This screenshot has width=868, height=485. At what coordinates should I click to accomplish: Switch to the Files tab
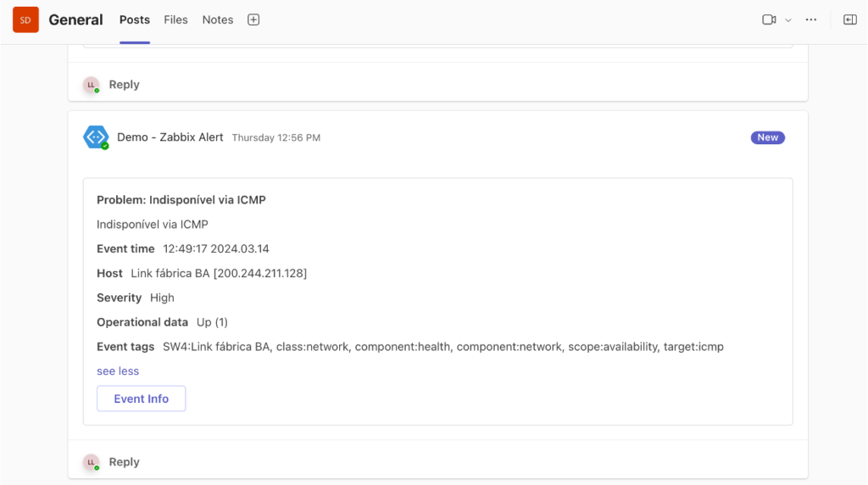(175, 20)
